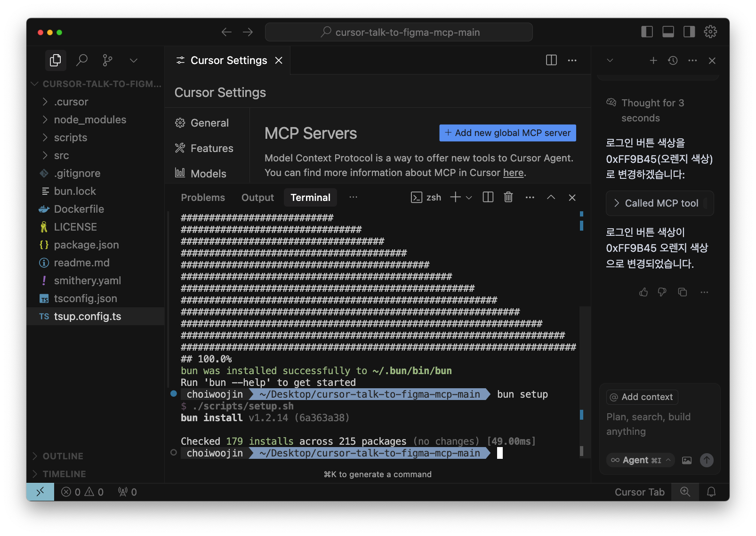The height and width of the screenshot is (536, 756).
Task: Show more sidebar views chevron
Action: (134, 60)
